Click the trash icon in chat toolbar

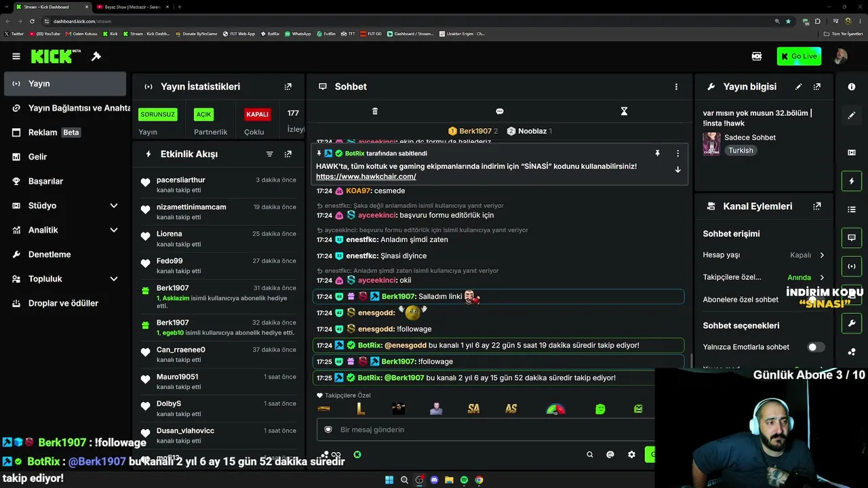coord(375,111)
